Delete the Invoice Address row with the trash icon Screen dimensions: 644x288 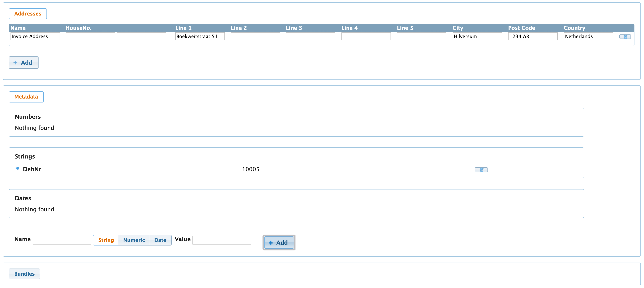coord(625,37)
